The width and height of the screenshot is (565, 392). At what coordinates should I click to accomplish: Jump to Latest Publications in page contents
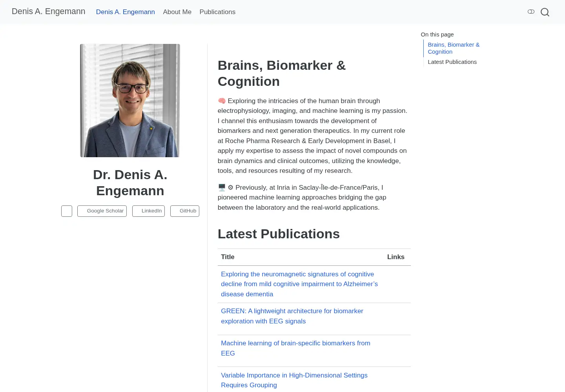tap(452, 62)
